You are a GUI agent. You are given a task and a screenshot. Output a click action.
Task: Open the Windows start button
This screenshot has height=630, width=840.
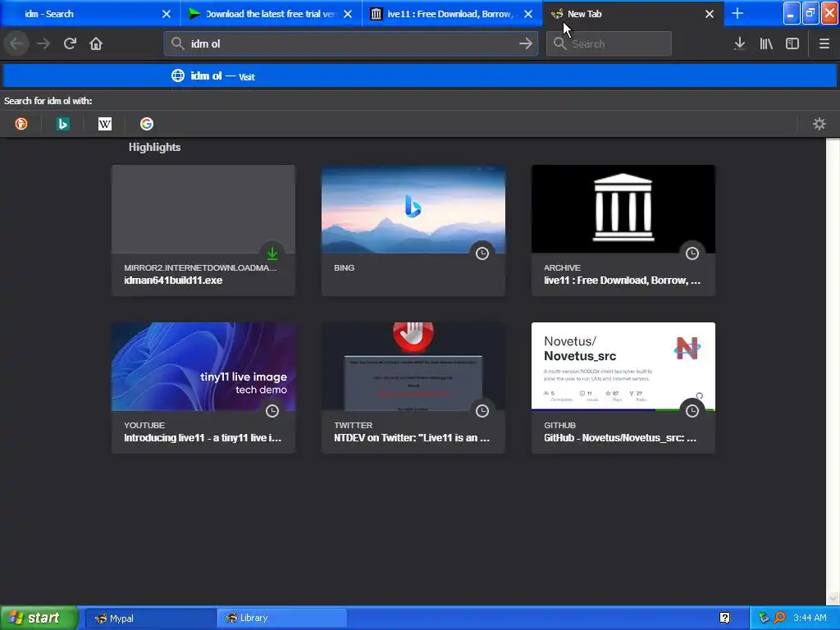coord(39,618)
